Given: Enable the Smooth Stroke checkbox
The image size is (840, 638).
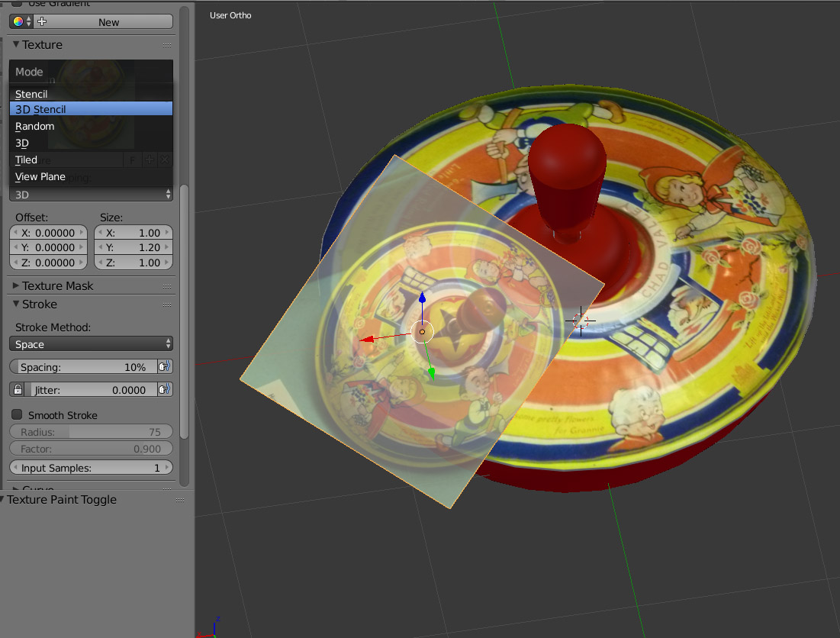Looking at the screenshot, I should [x=17, y=414].
